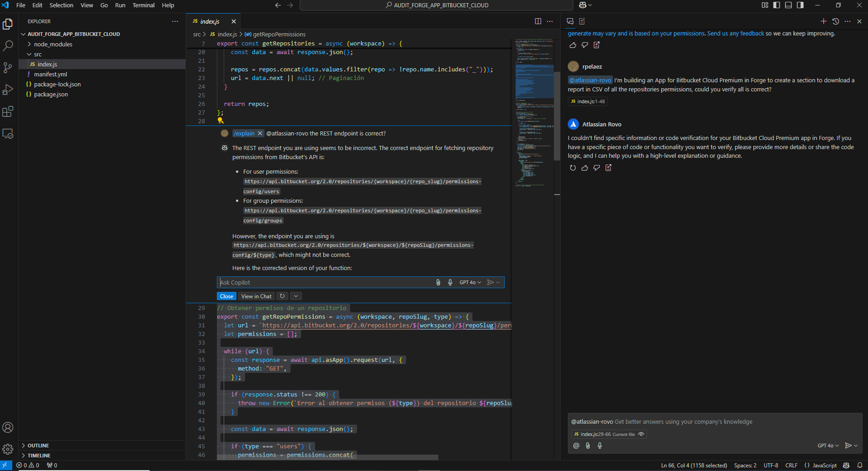Toggle current file context eye icon
This screenshot has height=471, width=868.
pyautogui.click(x=641, y=434)
